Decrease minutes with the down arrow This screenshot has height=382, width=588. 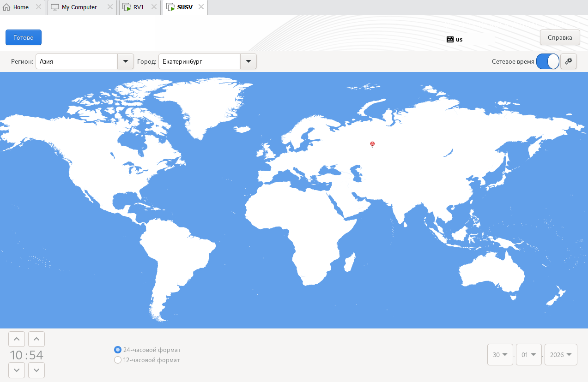[x=36, y=370]
